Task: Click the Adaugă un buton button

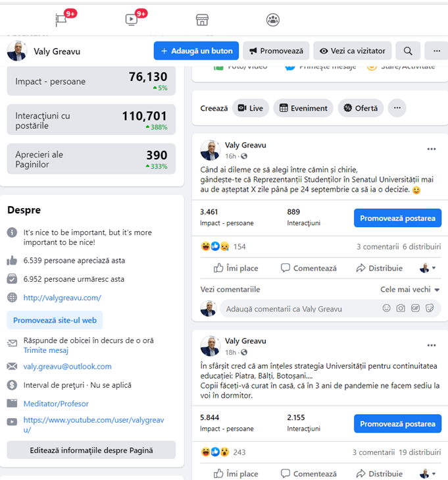Action: coord(196,51)
